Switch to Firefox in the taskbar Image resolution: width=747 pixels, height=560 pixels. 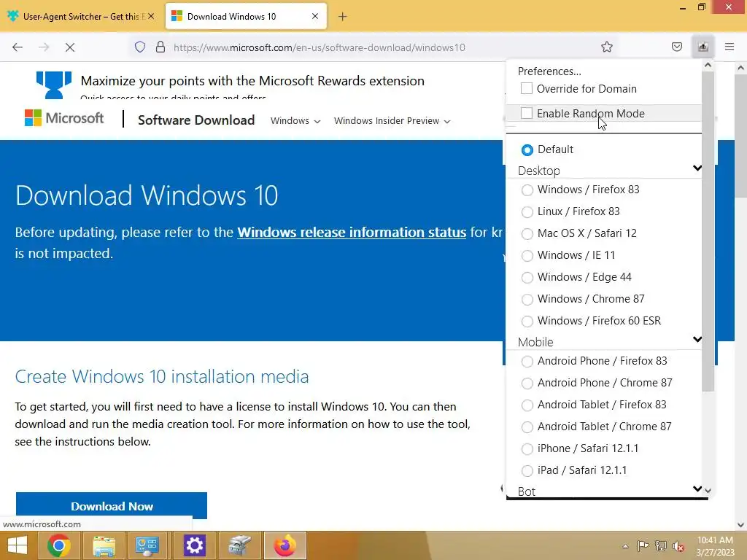pos(285,545)
